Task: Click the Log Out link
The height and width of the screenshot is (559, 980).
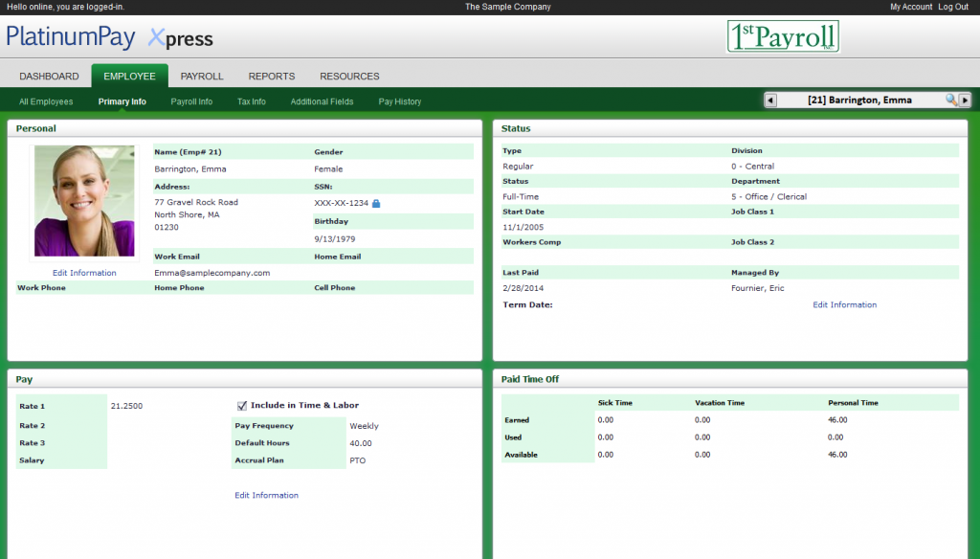Action: (x=953, y=7)
